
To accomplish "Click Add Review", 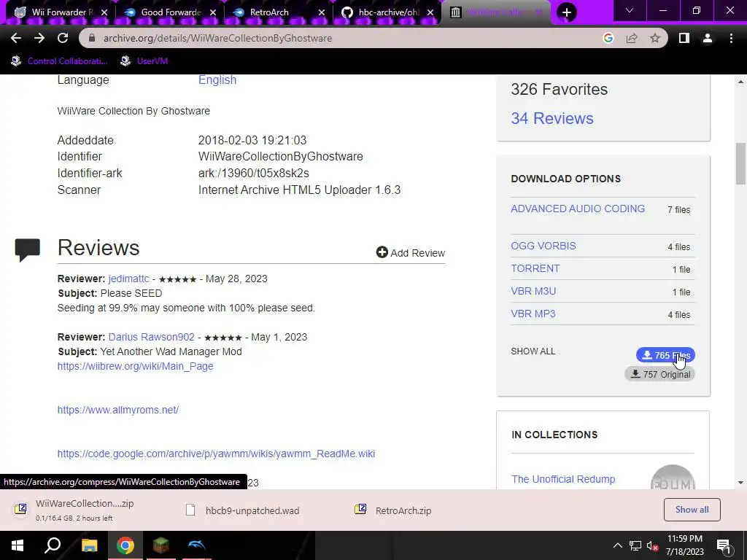I will (x=411, y=253).
